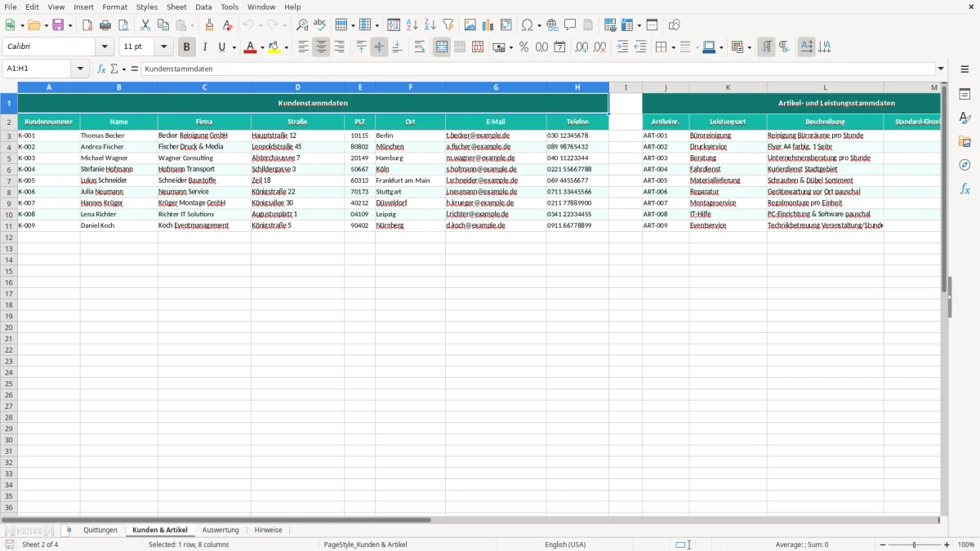The image size is (980, 551).
Task: Expand the formula bar
Action: point(941,69)
